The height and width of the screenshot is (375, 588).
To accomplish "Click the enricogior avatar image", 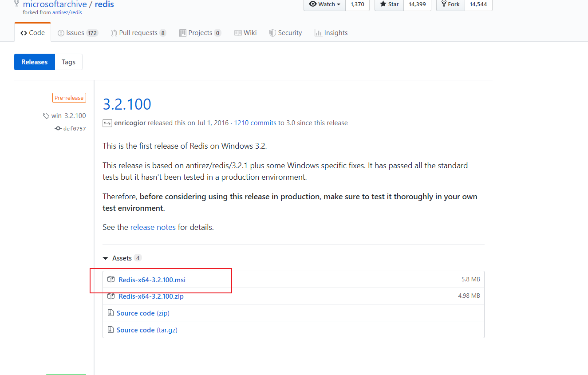I will [107, 123].
